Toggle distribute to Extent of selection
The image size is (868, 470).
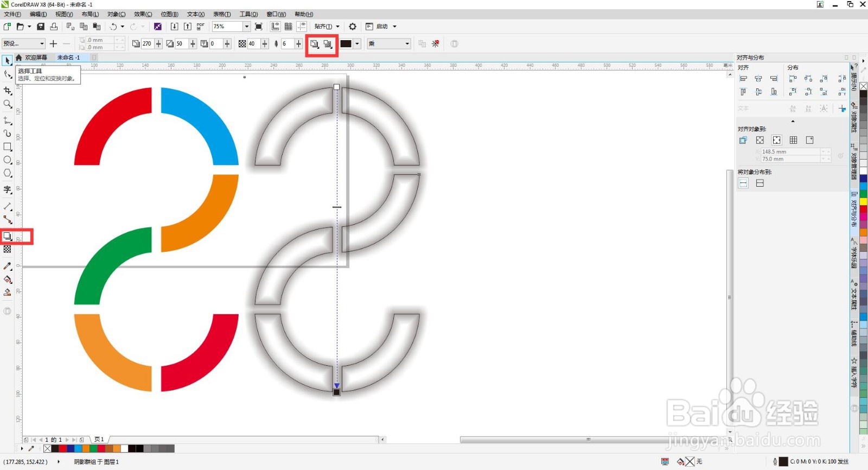[x=743, y=183]
